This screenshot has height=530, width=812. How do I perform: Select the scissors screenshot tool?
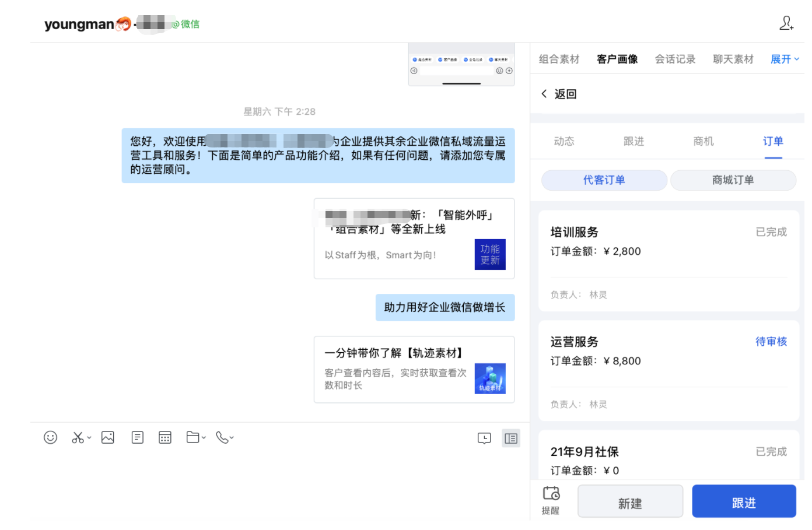(78, 437)
